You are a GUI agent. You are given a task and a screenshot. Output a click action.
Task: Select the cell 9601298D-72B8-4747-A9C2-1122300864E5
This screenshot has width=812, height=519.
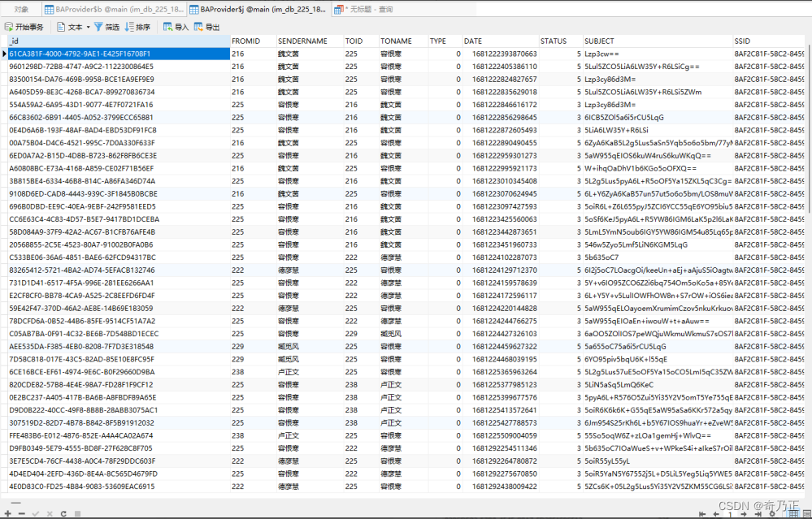[119, 67]
